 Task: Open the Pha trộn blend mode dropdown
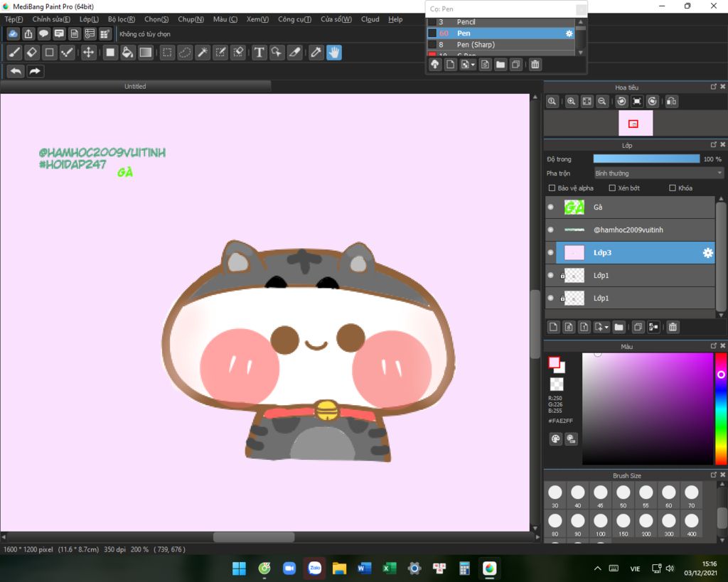point(659,173)
